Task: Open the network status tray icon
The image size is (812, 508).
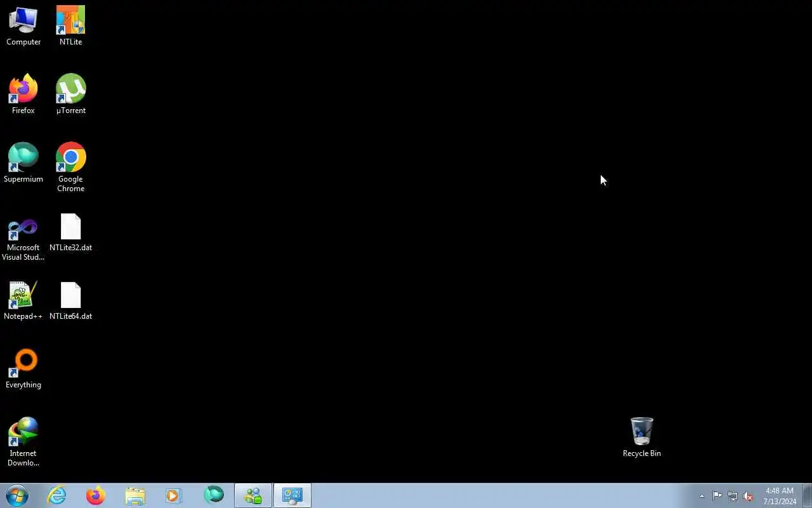Action: coord(733,496)
